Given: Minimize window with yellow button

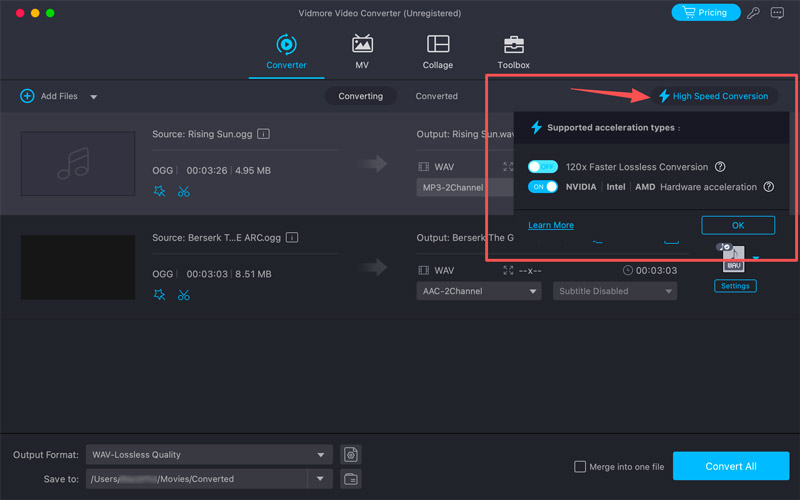Looking at the screenshot, I should click(35, 13).
